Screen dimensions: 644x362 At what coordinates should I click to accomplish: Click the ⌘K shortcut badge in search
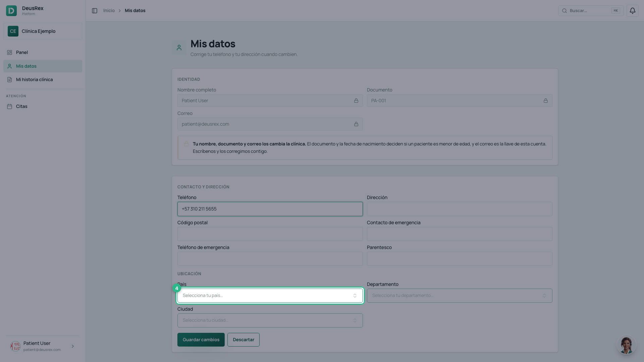click(615, 11)
